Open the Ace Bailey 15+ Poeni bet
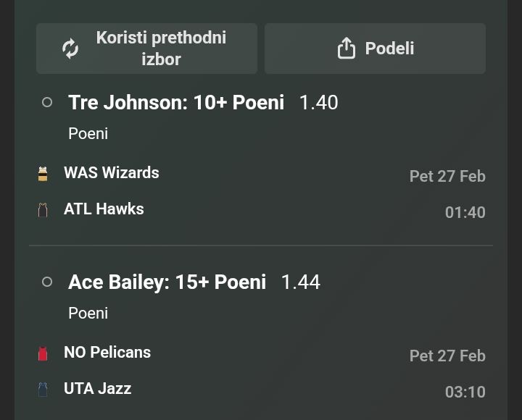 (x=167, y=282)
